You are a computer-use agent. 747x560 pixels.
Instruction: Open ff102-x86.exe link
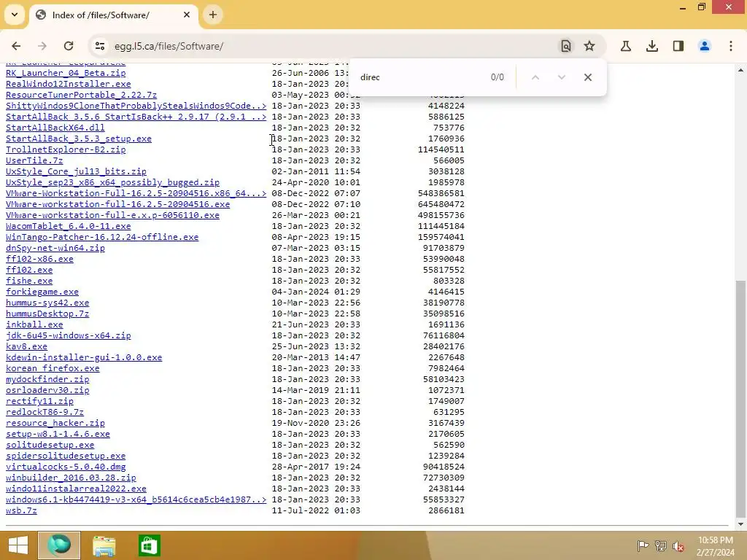point(39,259)
